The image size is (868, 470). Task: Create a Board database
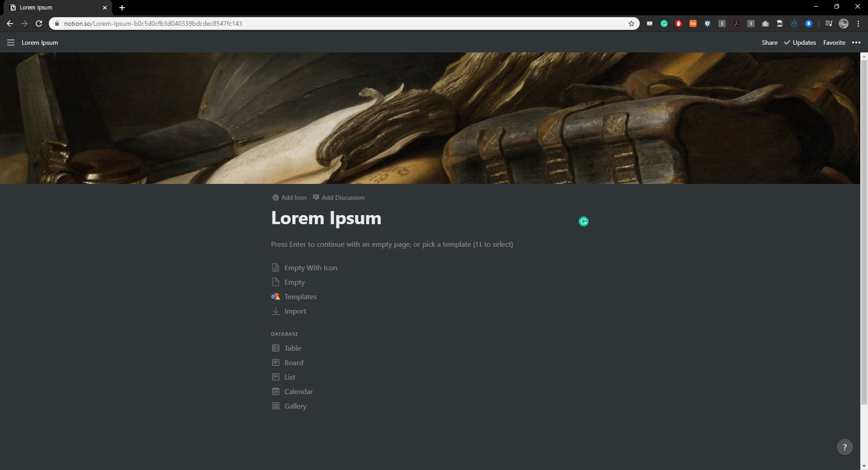288,362
